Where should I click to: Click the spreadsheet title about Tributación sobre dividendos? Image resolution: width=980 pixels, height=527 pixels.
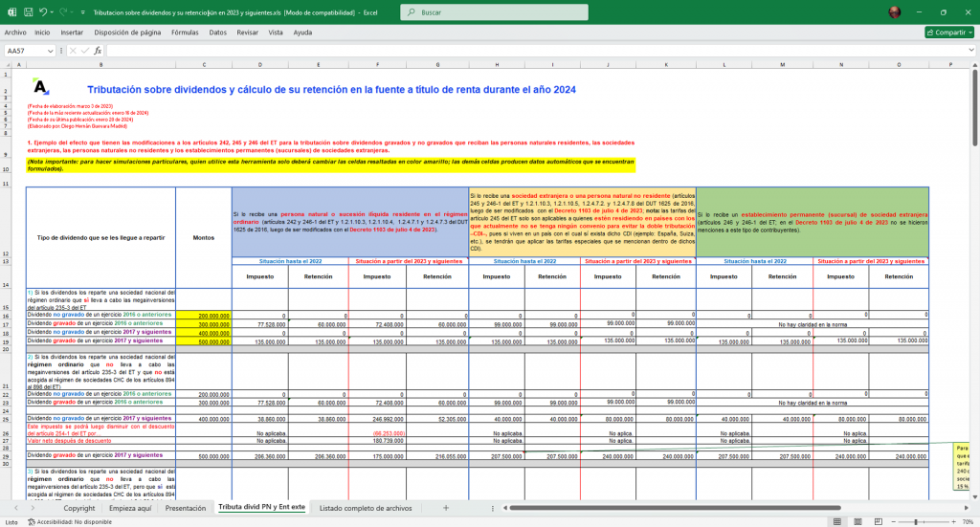coord(331,89)
